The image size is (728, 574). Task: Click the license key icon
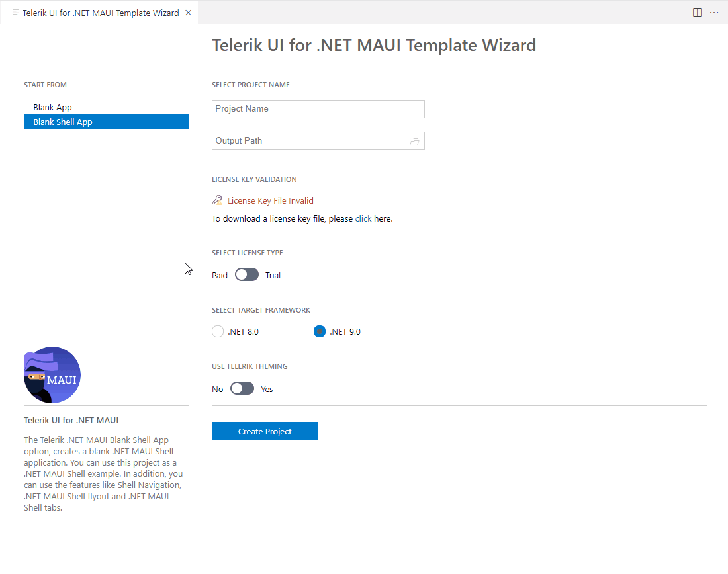tap(217, 200)
